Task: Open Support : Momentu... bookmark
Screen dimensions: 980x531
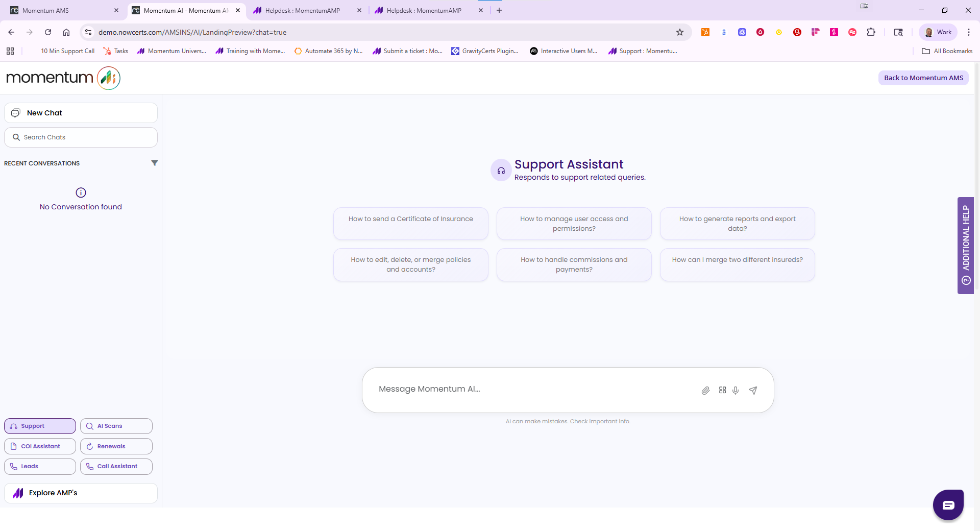Action: 643,51
